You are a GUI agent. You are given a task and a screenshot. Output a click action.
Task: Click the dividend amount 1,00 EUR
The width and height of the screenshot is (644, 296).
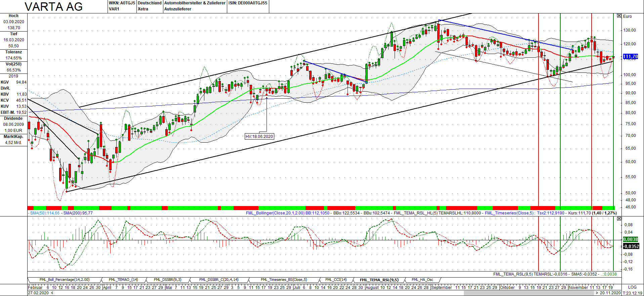[13, 131]
